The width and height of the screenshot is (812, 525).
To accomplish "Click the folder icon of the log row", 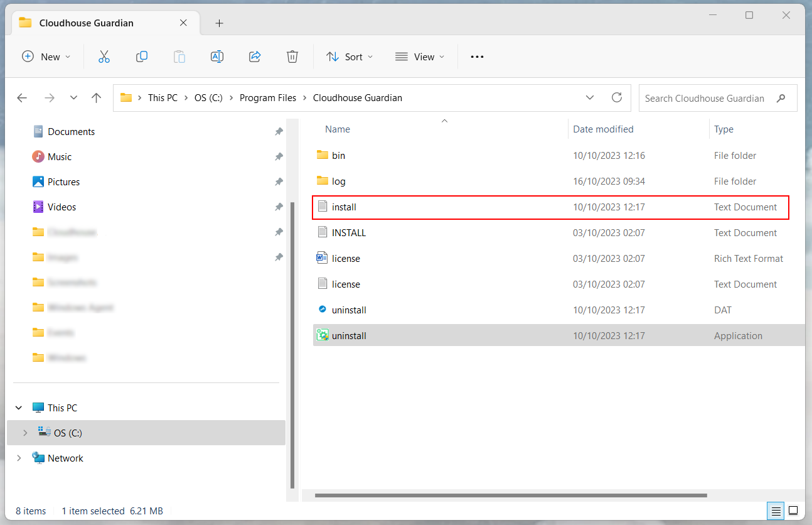I will point(323,181).
